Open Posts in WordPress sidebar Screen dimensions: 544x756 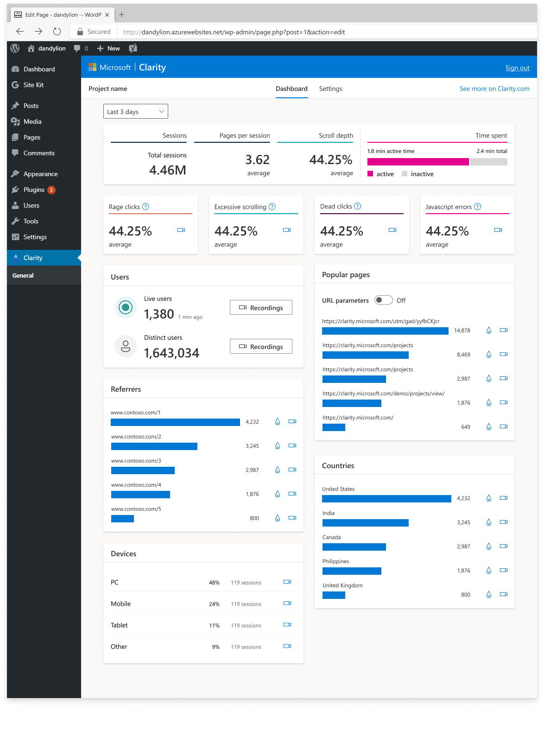coord(44,106)
